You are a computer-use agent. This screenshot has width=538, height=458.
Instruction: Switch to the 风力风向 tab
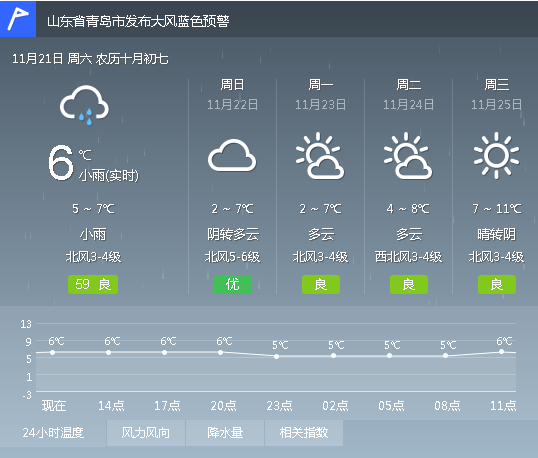[146, 433]
